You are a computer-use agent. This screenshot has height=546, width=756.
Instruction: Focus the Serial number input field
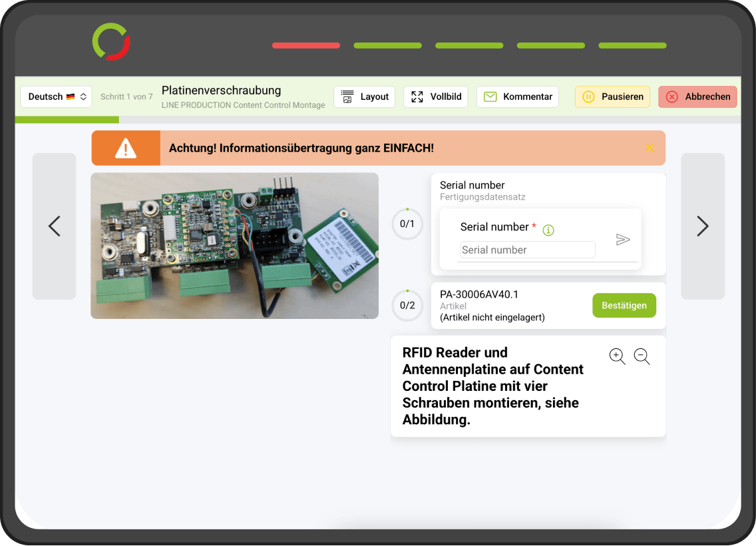(527, 250)
